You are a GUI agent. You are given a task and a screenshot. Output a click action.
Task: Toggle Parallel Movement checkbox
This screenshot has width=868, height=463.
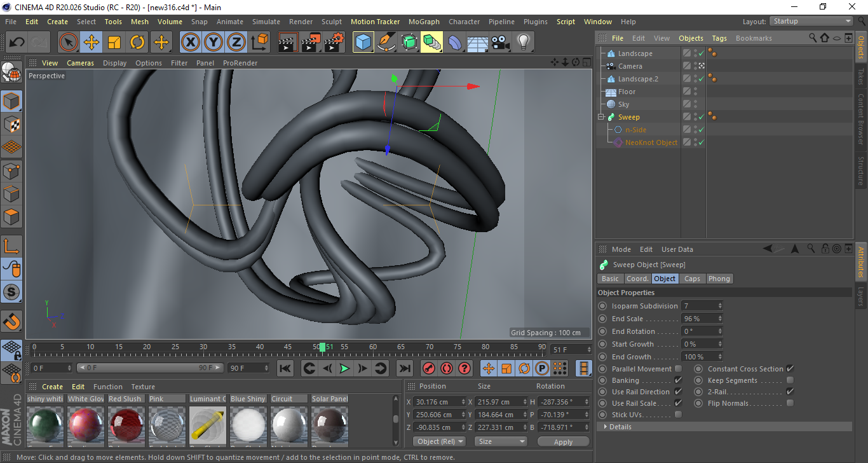coord(678,369)
